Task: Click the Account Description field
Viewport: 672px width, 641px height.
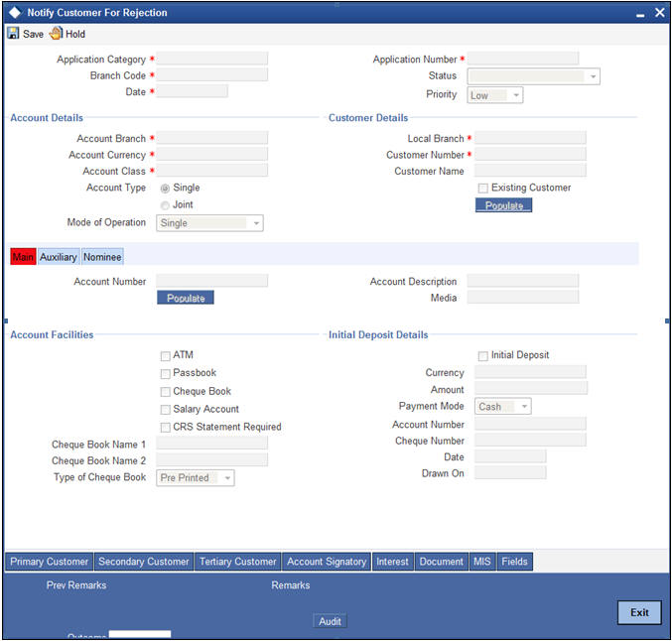Action: (523, 281)
